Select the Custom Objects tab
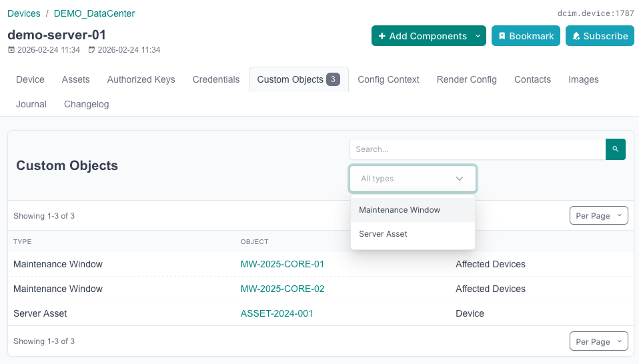Image resolution: width=639 pixels, height=364 pixels. click(x=298, y=79)
